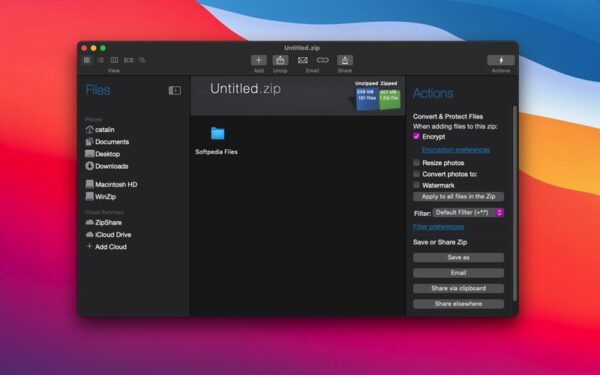
Task: Click the Desktop icon in sidebar
Action: [90, 154]
